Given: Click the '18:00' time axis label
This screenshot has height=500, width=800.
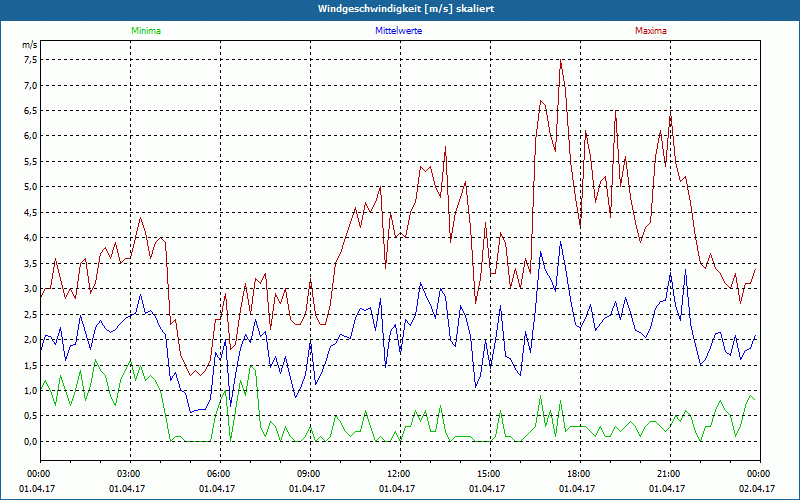Looking at the screenshot, I should pos(580,474).
